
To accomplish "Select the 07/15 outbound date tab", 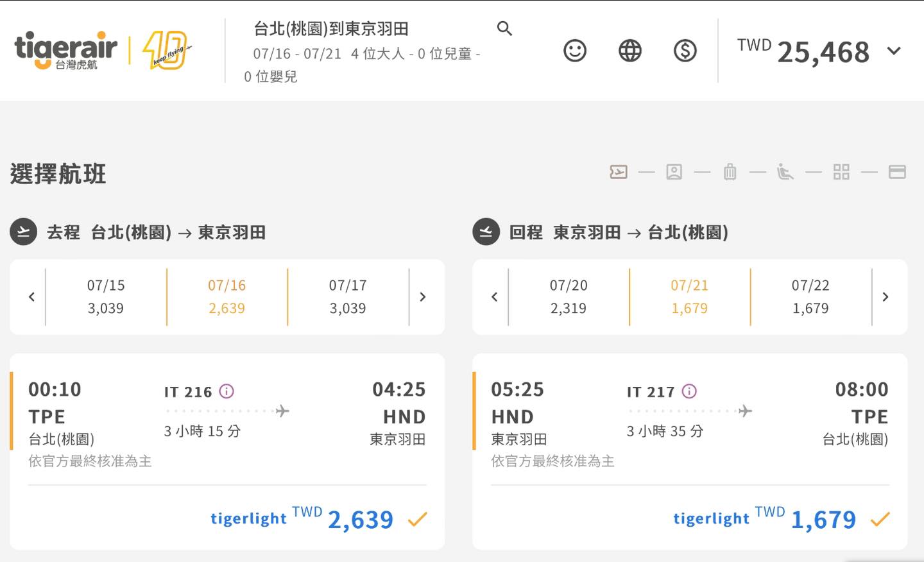I will 106,297.
